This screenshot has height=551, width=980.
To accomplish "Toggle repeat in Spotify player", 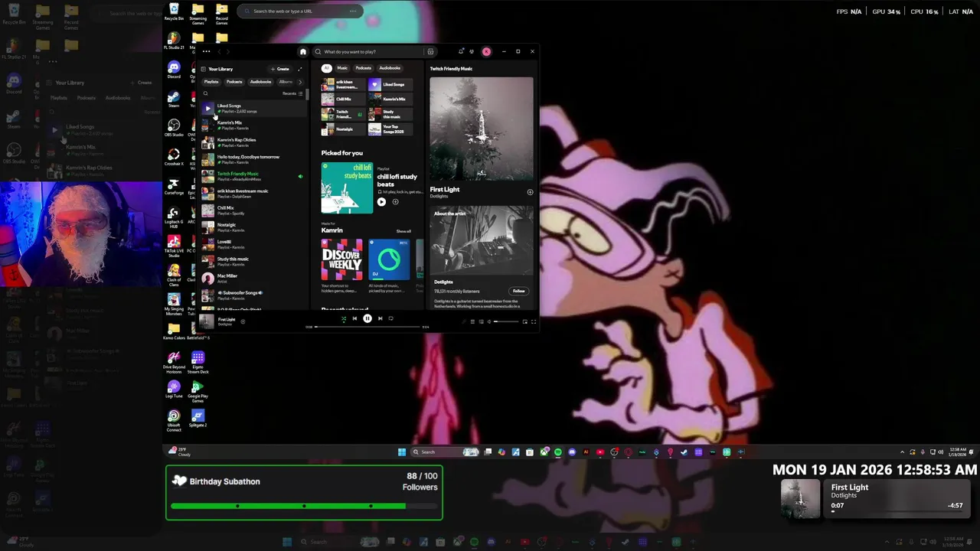I will click(x=390, y=318).
